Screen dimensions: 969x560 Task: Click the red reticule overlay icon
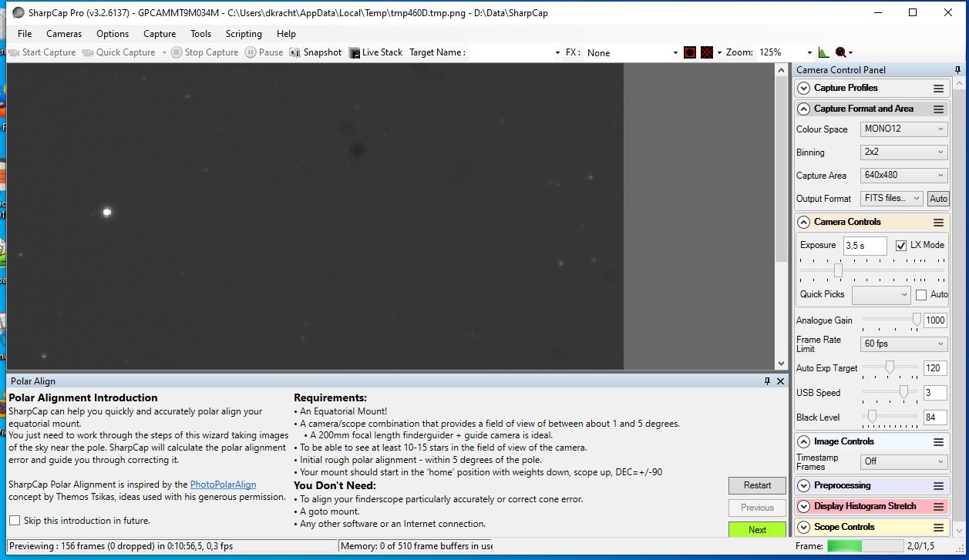pos(690,52)
